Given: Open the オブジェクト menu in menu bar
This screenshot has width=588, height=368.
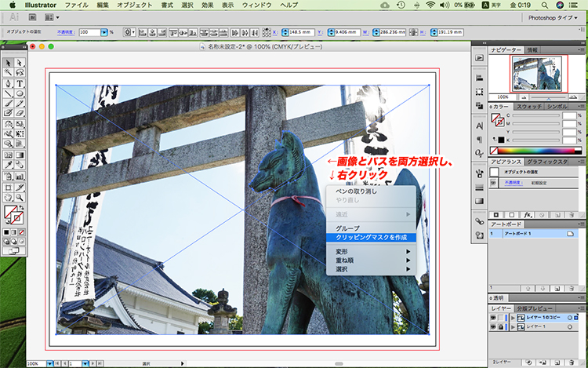Looking at the screenshot, I should (x=135, y=5).
